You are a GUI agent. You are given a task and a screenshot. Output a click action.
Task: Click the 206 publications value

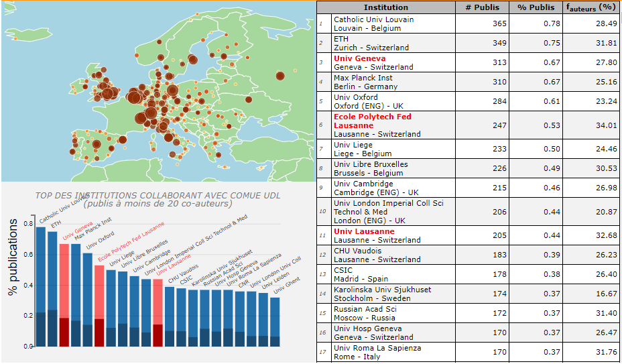click(499, 212)
